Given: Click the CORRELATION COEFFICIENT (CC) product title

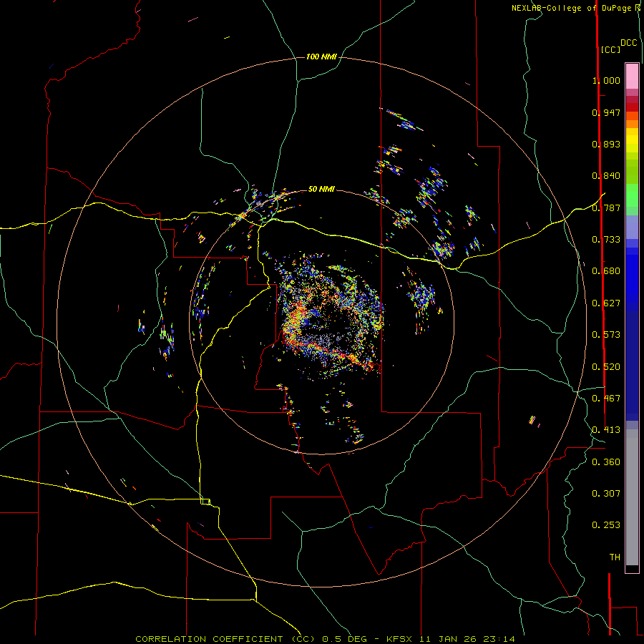Looking at the screenshot, I should tap(225, 639).
